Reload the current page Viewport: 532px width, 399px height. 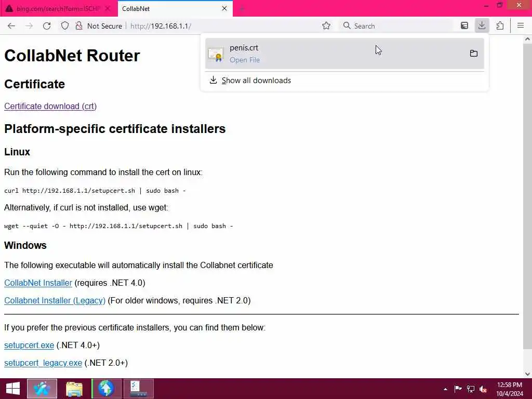(x=47, y=26)
